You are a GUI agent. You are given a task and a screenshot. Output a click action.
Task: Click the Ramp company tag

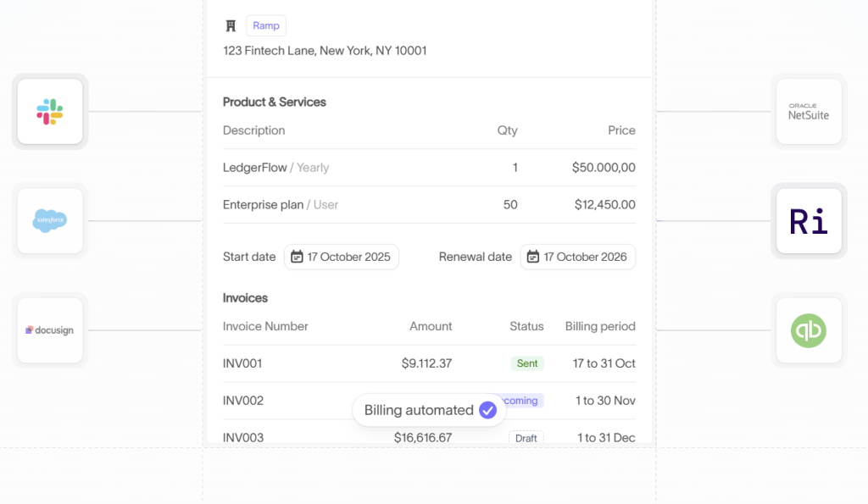[266, 26]
